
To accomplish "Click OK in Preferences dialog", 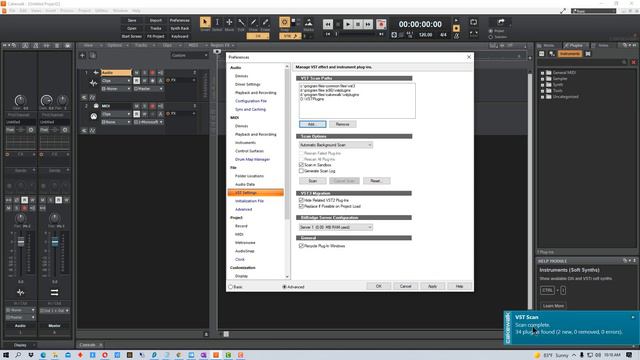I will (x=378, y=286).
